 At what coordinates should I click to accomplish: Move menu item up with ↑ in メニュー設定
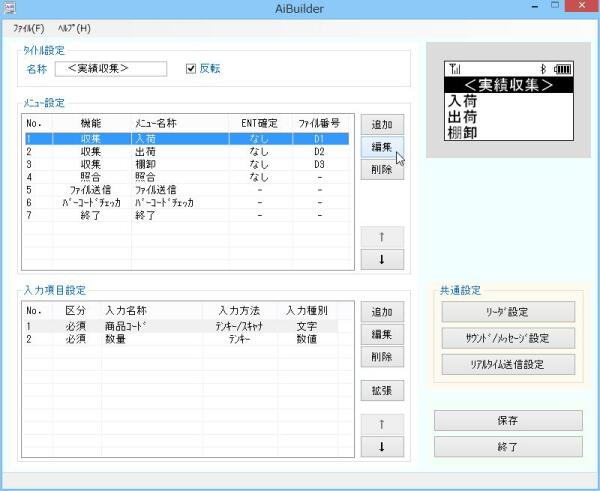coord(382,237)
